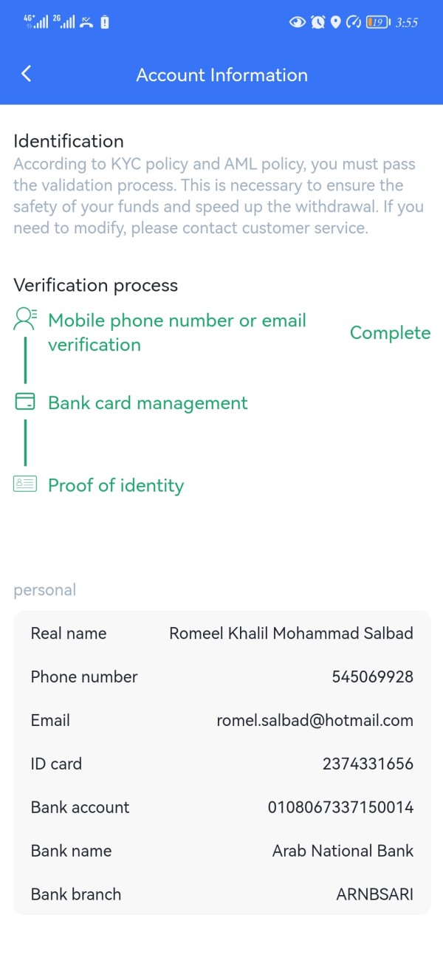Click the Complete status label
This screenshot has height=980, width=443.
[390, 333]
